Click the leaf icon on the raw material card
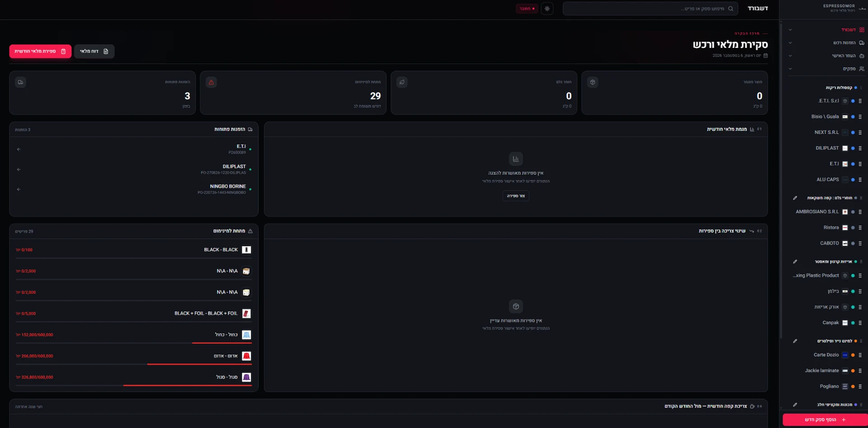Screen dimensions: 868x428 click(402, 82)
